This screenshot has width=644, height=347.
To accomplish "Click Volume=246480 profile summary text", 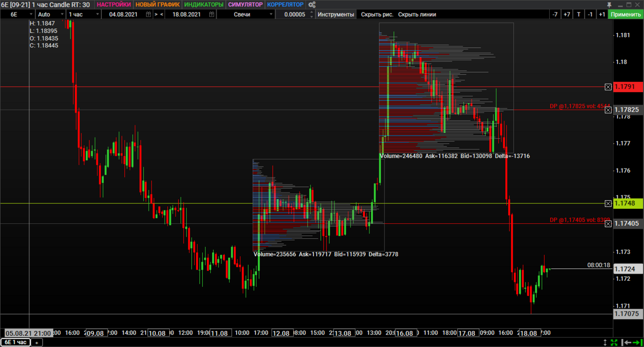I will coord(455,156).
